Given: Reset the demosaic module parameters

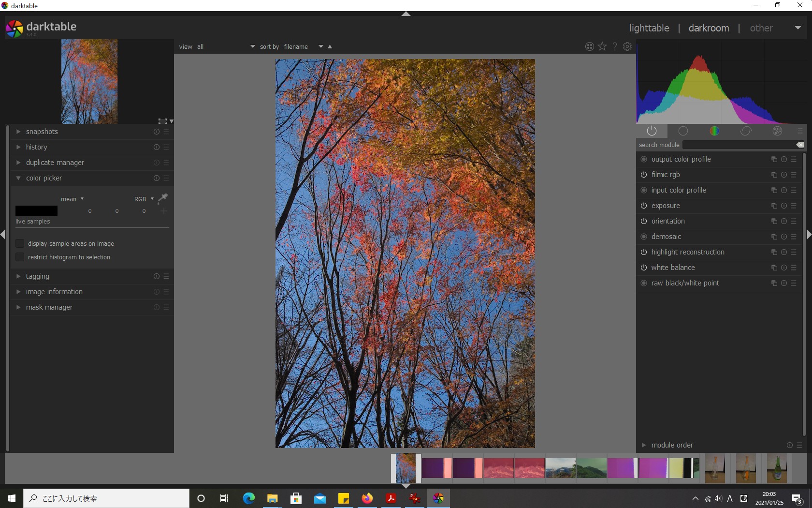Looking at the screenshot, I should click(x=784, y=237).
